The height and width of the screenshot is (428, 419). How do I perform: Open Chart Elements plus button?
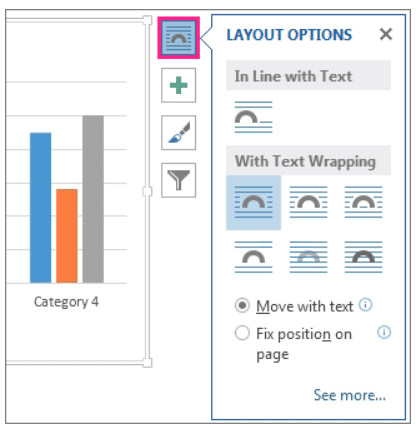179,85
